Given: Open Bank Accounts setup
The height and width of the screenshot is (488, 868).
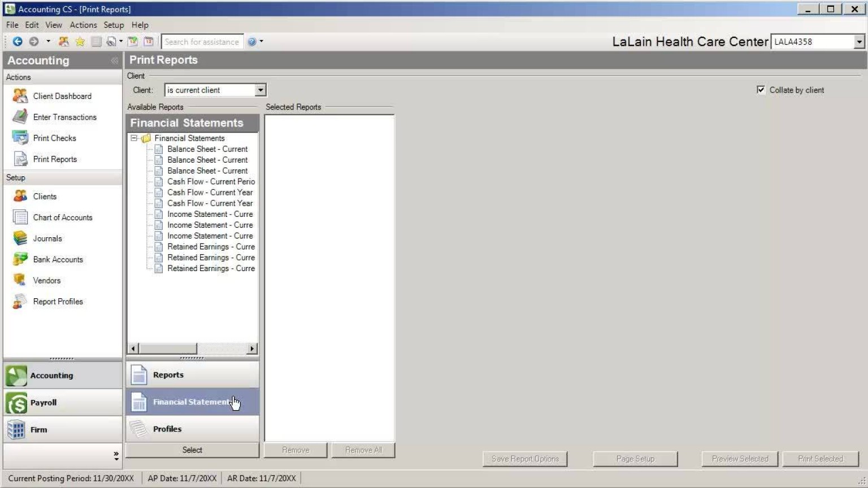Looking at the screenshot, I should tap(58, 259).
